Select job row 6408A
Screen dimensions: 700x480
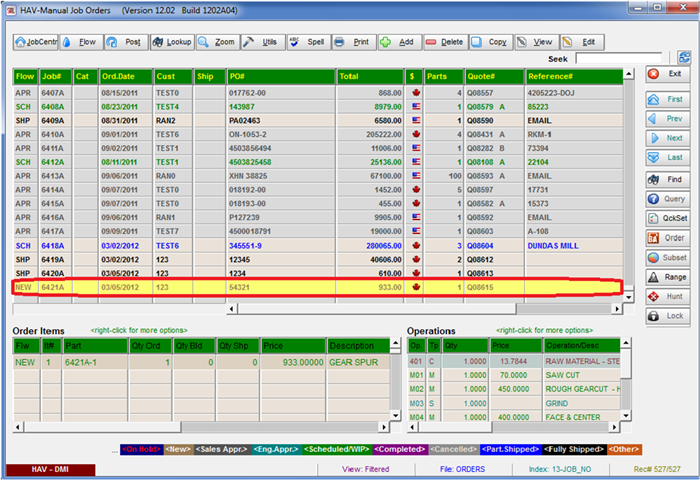pyautogui.click(x=318, y=107)
